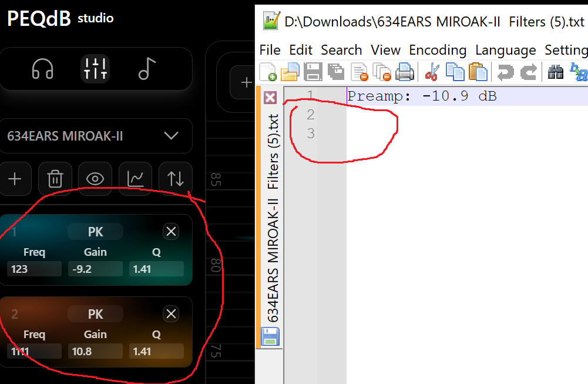Click the sort up-down arrows icon
Viewport: 588px width, 384px height.
[176, 179]
